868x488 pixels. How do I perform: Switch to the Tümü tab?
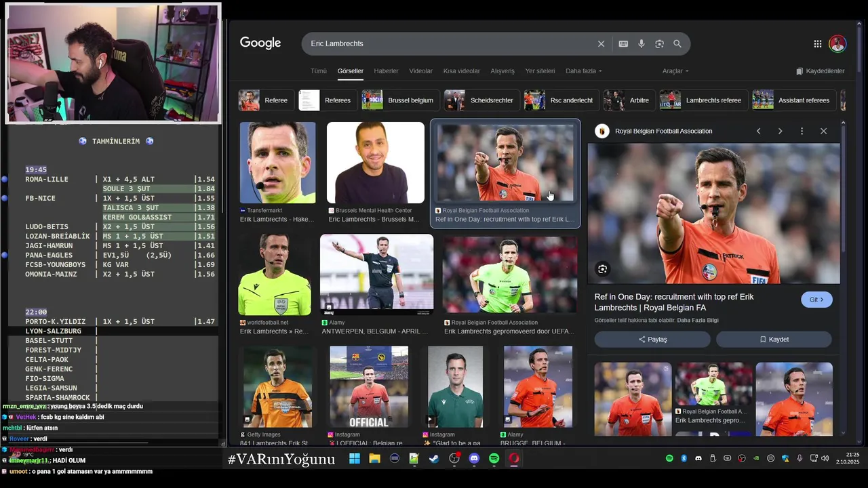tap(318, 71)
